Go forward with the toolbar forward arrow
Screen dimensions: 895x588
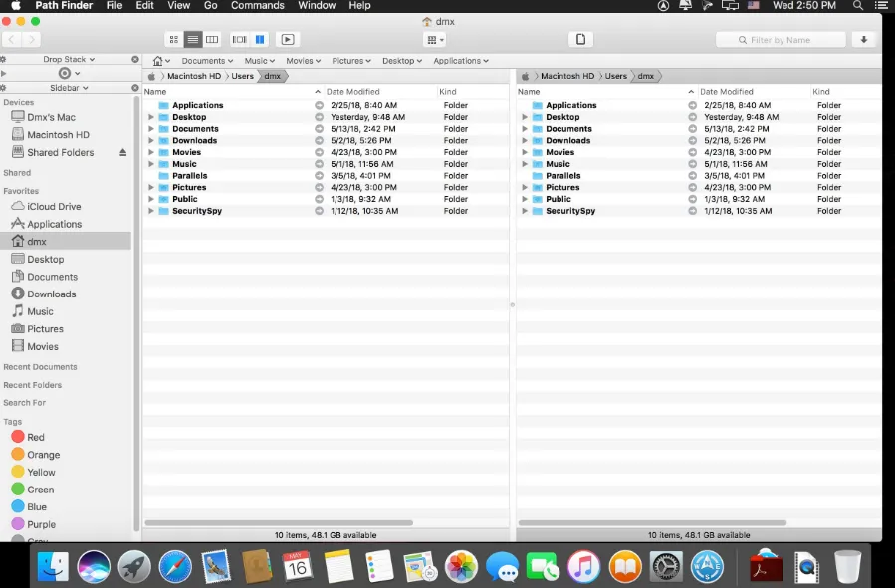pos(32,40)
